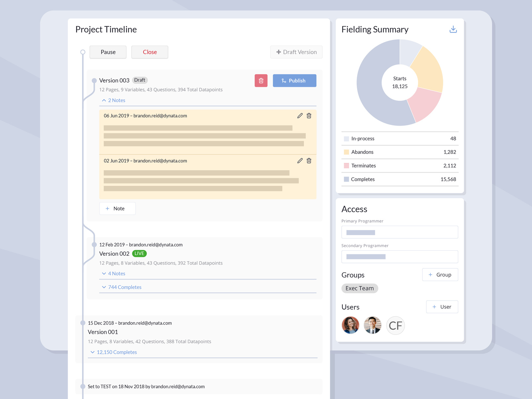This screenshot has width=532, height=399.
Task: Create a new Draft Version
Action: point(296,52)
